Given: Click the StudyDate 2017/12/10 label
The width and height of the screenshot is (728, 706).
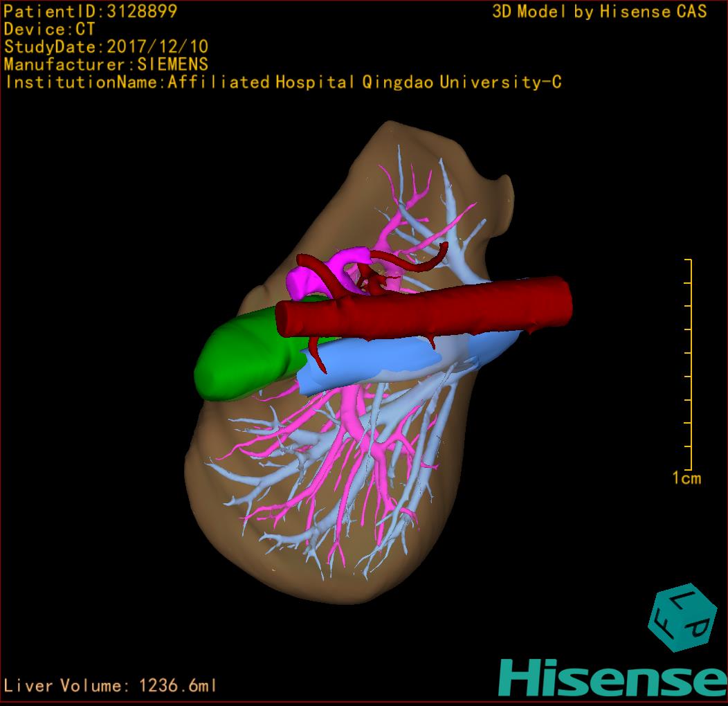Looking at the screenshot, I should tap(106, 47).
